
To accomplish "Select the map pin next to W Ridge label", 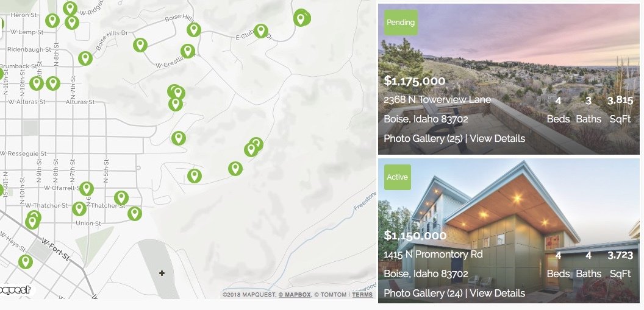I will tap(70, 8).
